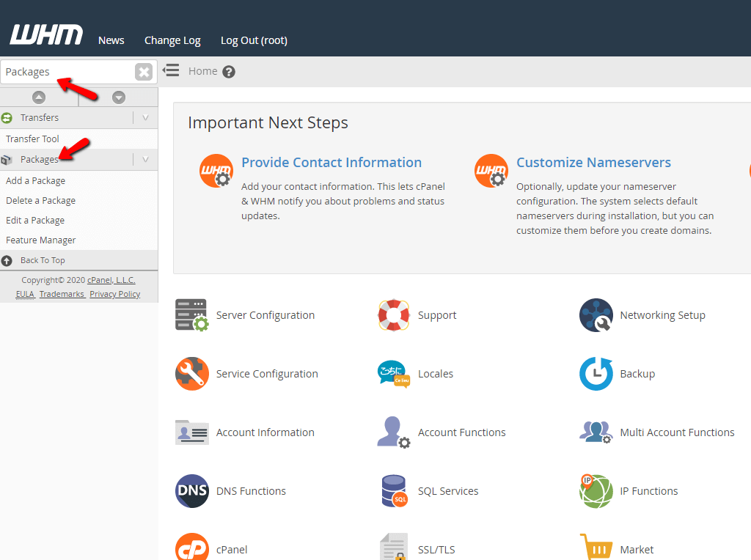This screenshot has width=751, height=560.
Task: Open the Account Functions user icon
Action: 394,432
